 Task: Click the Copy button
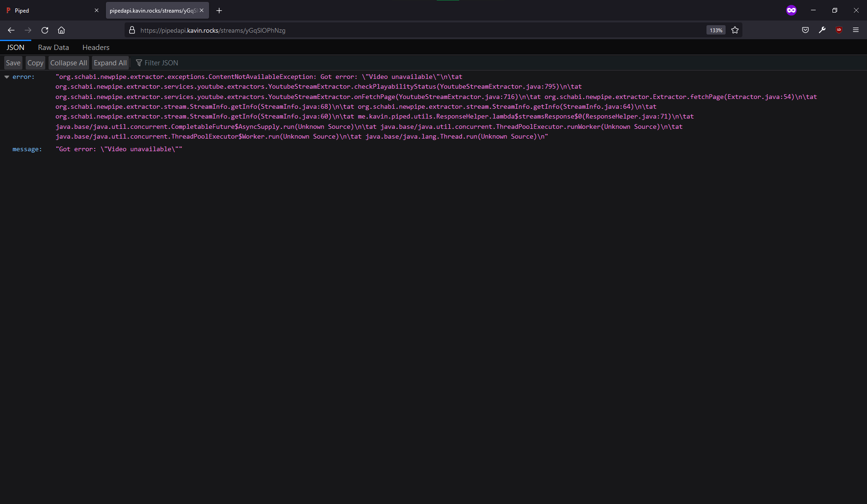pyautogui.click(x=35, y=63)
